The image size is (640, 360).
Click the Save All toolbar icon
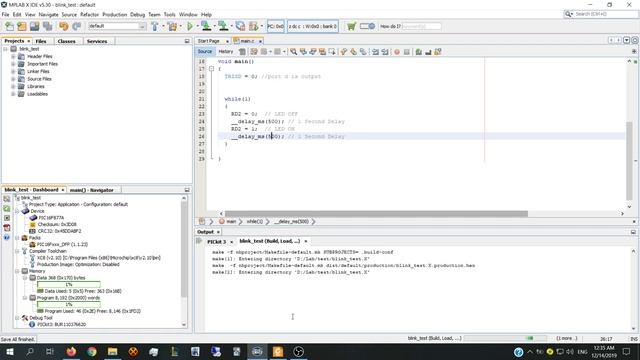47,27
